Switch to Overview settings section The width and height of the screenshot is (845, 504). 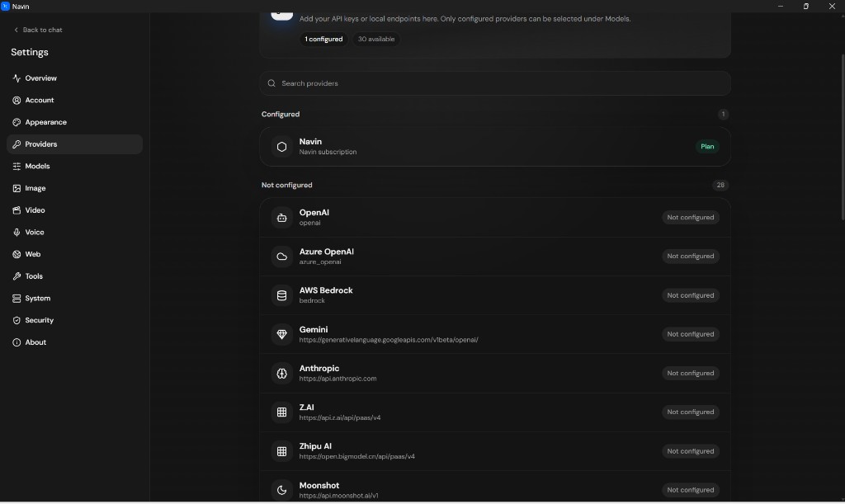click(75, 78)
